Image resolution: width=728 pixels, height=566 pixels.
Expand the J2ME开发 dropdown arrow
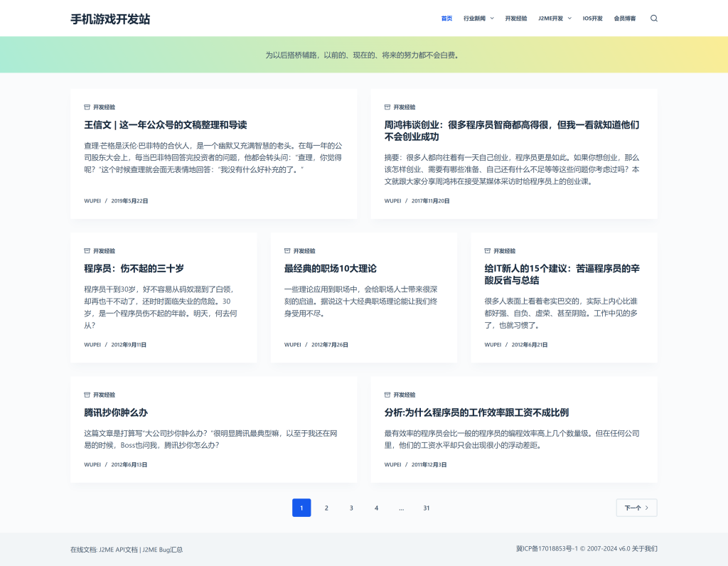coord(569,18)
